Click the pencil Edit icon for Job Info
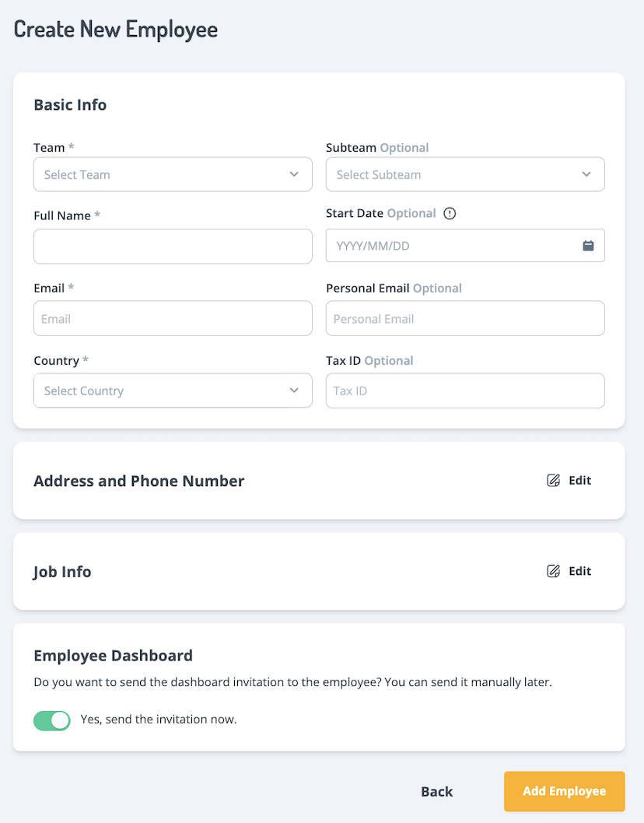The width and height of the screenshot is (644, 823). pyautogui.click(x=552, y=571)
